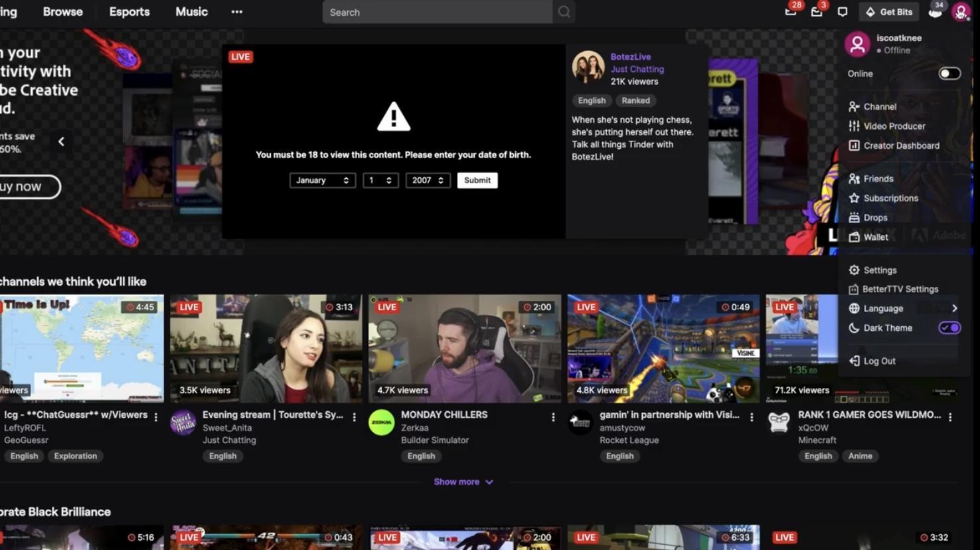Click the iscoatknee username in menu
Screen dimensions: 980x550
899,38
